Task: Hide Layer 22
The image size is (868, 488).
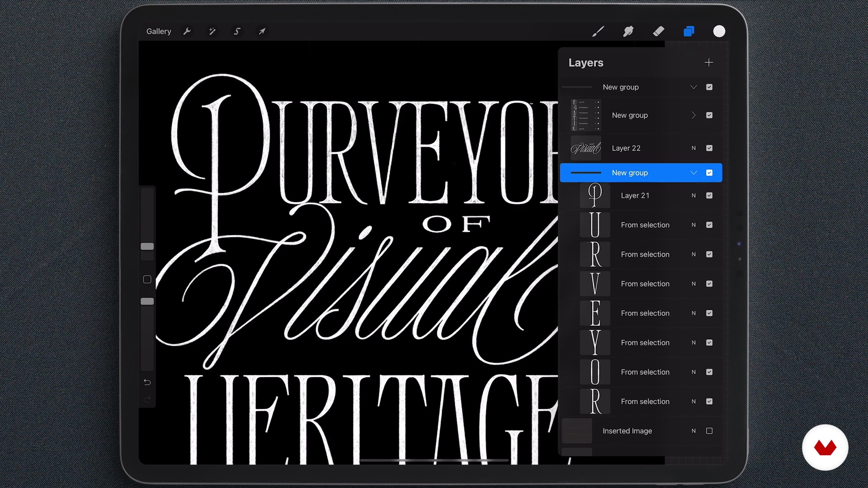Action: [709, 148]
